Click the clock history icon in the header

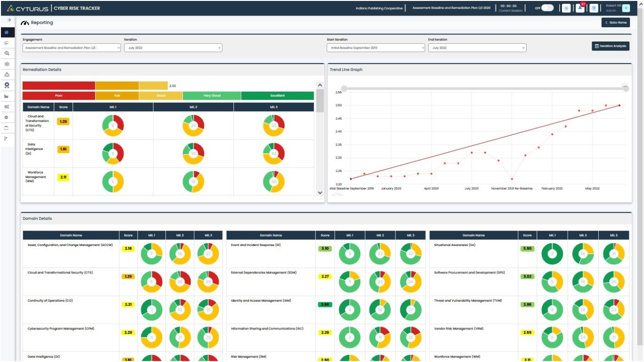(x=566, y=8)
